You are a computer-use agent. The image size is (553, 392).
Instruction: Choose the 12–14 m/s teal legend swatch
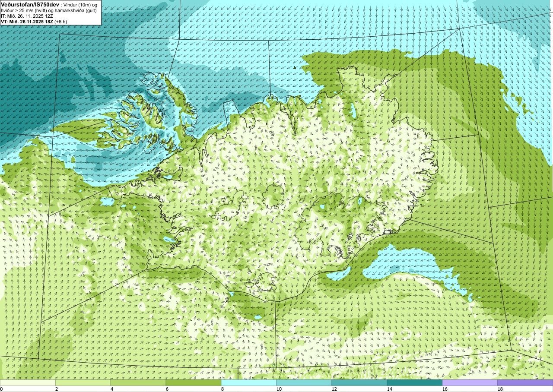(359, 383)
